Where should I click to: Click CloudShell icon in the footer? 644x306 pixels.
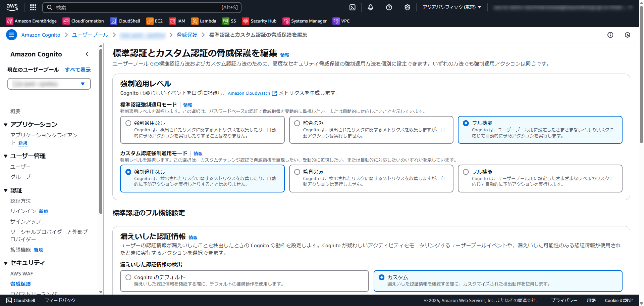tap(9, 300)
